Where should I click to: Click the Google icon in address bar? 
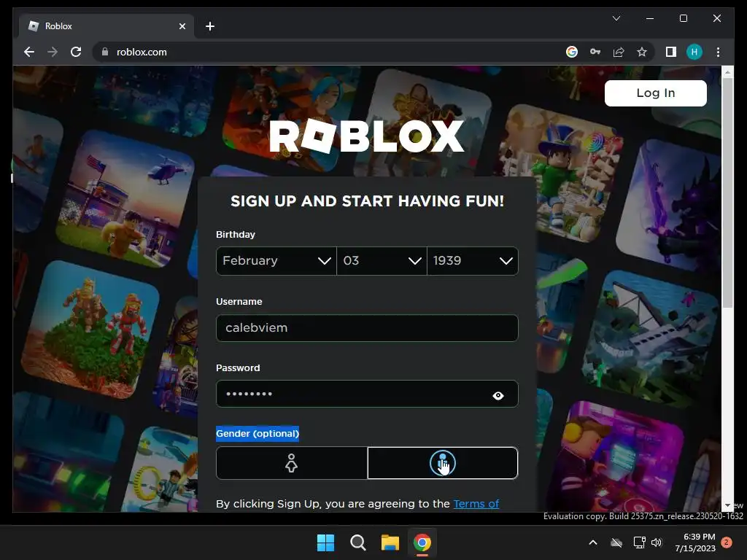pyautogui.click(x=572, y=52)
